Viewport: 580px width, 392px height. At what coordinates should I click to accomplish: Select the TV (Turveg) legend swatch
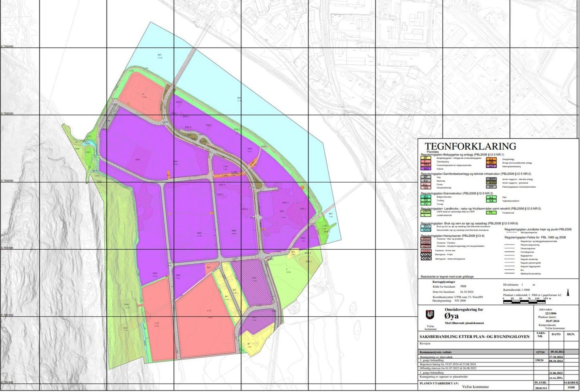[x=425, y=204]
